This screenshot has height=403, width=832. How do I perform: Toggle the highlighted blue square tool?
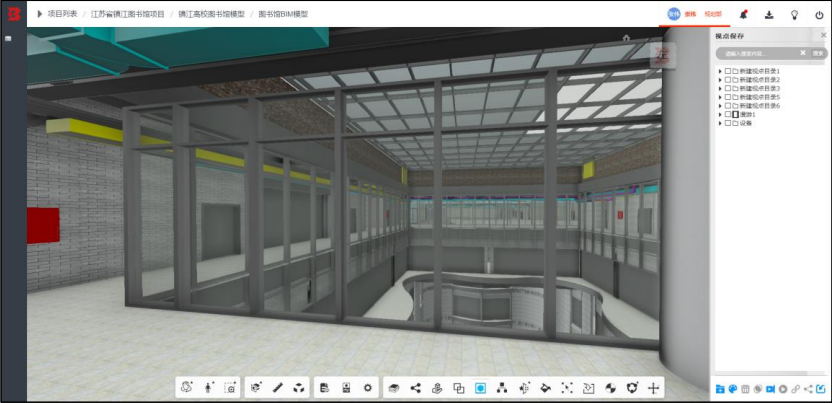point(481,388)
